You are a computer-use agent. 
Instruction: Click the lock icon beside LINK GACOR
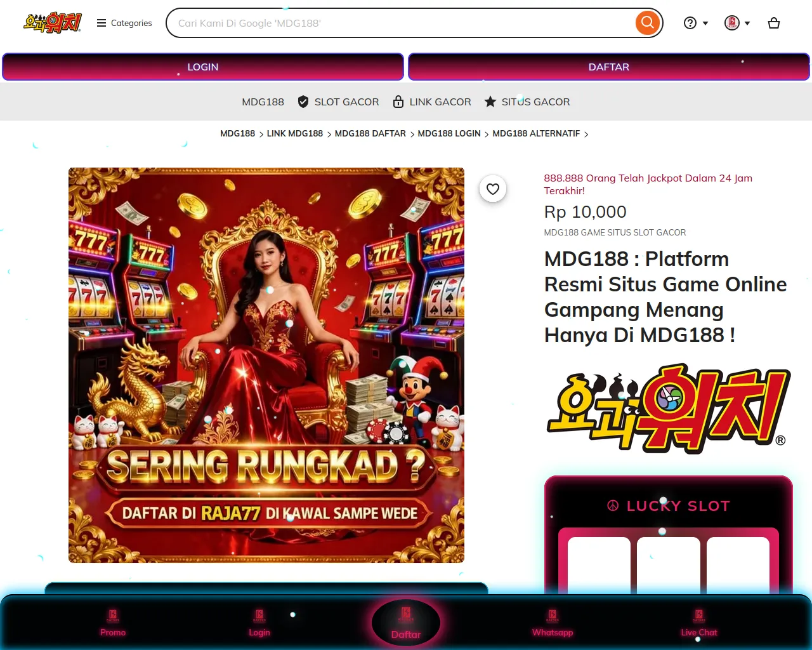pyautogui.click(x=398, y=102)
